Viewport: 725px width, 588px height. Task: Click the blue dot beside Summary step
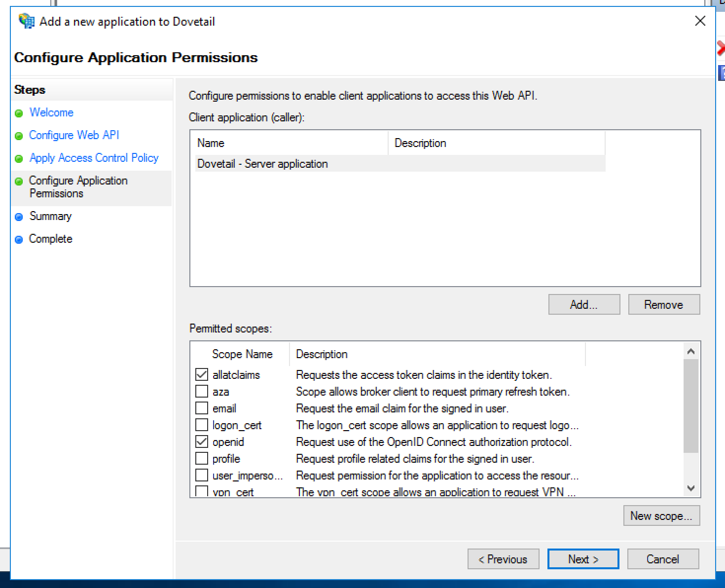coord(18,217)
